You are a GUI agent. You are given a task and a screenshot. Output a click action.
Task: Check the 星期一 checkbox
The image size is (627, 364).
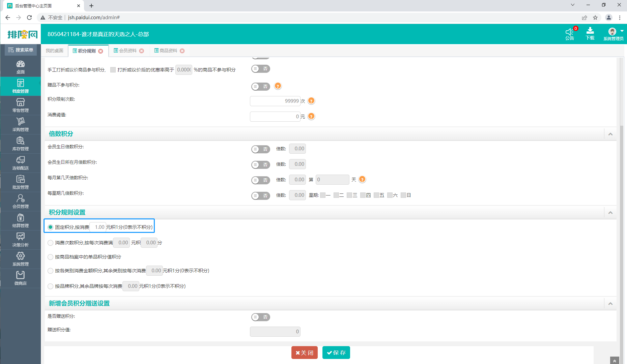[x=323, y=195]
